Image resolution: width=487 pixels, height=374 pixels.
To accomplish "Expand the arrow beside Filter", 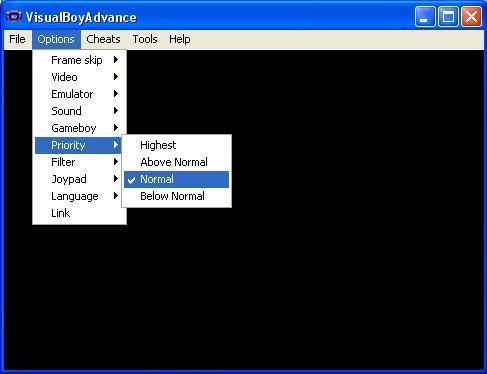I will click(x=116, y=162).
